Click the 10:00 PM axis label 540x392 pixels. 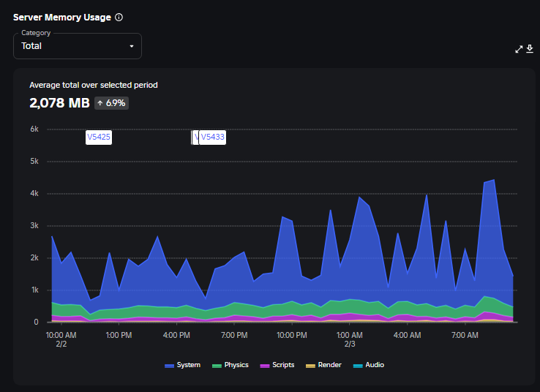pos(292,335)
